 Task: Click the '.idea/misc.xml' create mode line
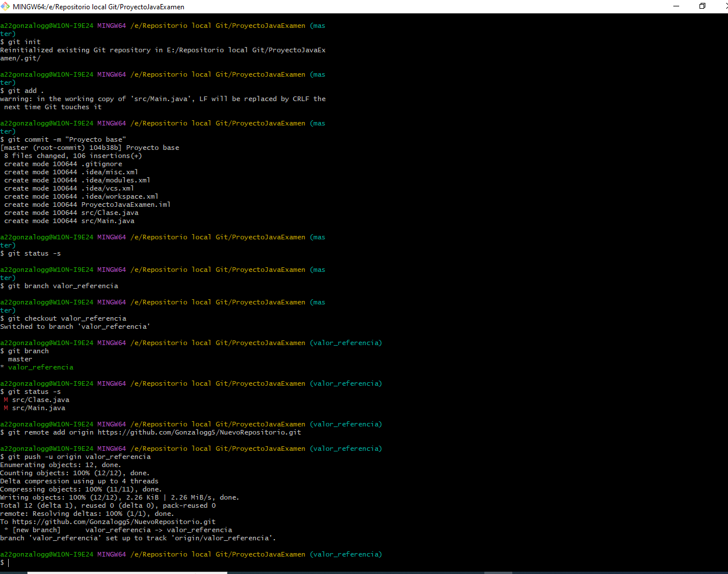[71, 172]
